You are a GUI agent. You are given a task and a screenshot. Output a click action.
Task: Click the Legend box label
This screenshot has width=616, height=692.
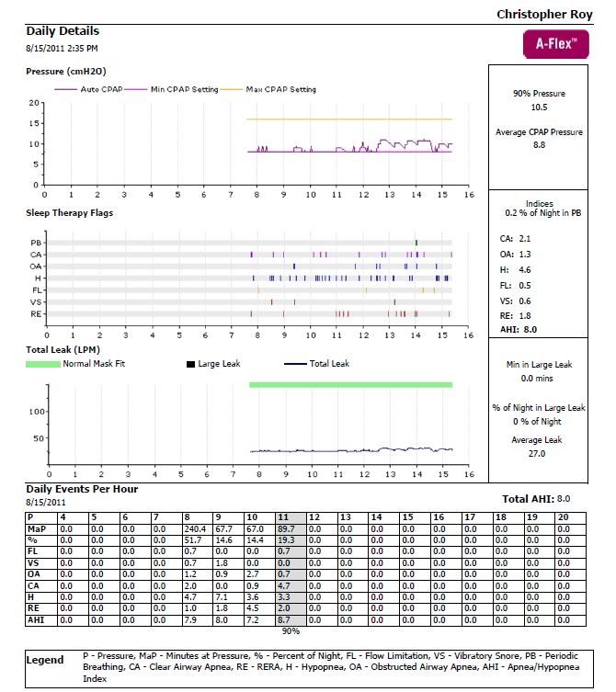tap(45, 660)
